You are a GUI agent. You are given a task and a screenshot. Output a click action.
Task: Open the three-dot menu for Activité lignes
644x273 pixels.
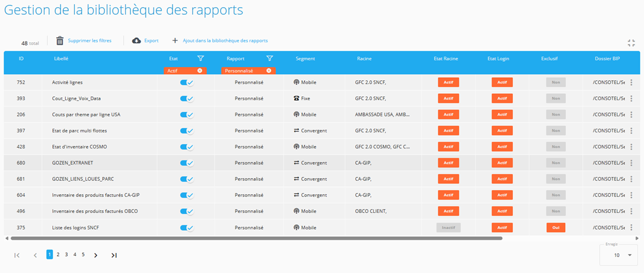(x=631, y=82)
